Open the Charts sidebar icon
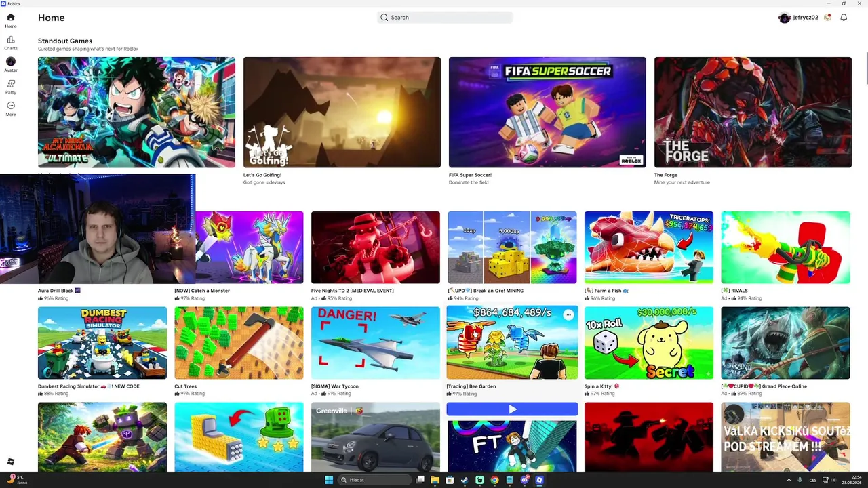This screenshot has height=488, width=868. (x=11, y=43)
